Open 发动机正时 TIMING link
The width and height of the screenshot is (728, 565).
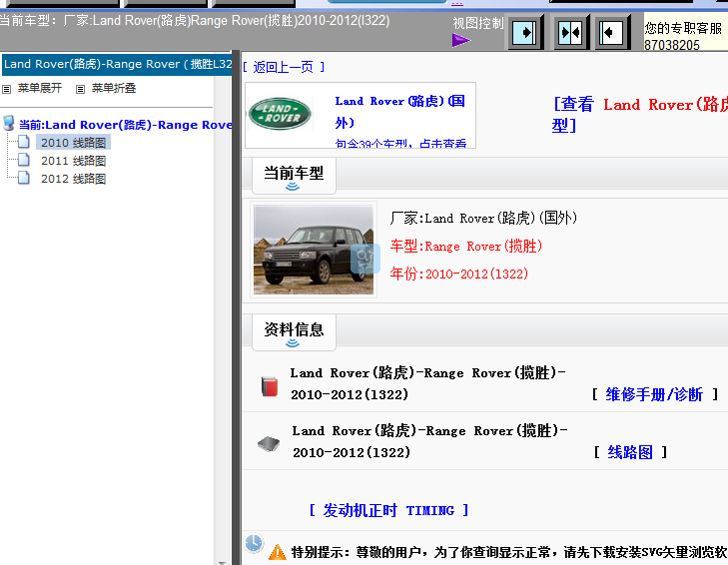[388, 511]
